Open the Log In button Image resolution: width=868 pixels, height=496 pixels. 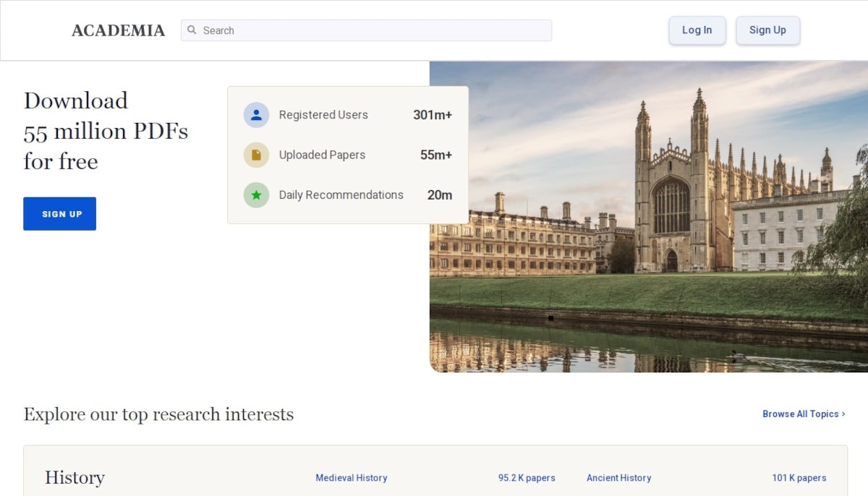tap(697, 30)
